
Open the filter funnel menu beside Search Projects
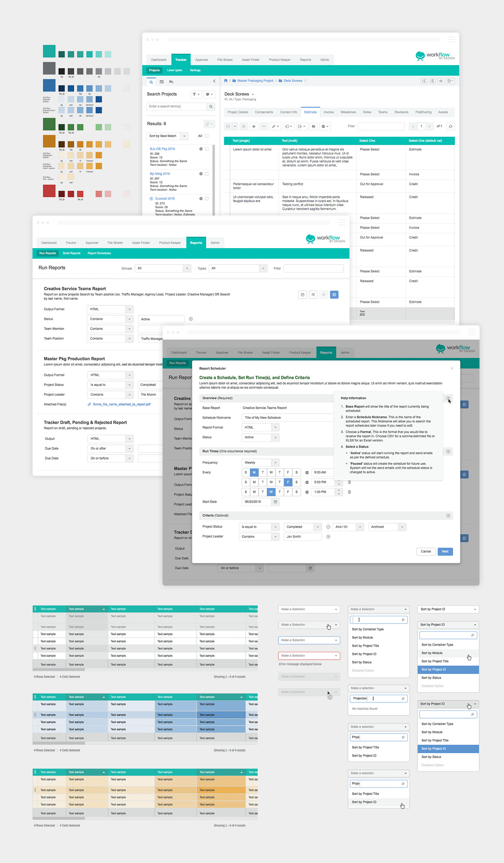(196, 94)
